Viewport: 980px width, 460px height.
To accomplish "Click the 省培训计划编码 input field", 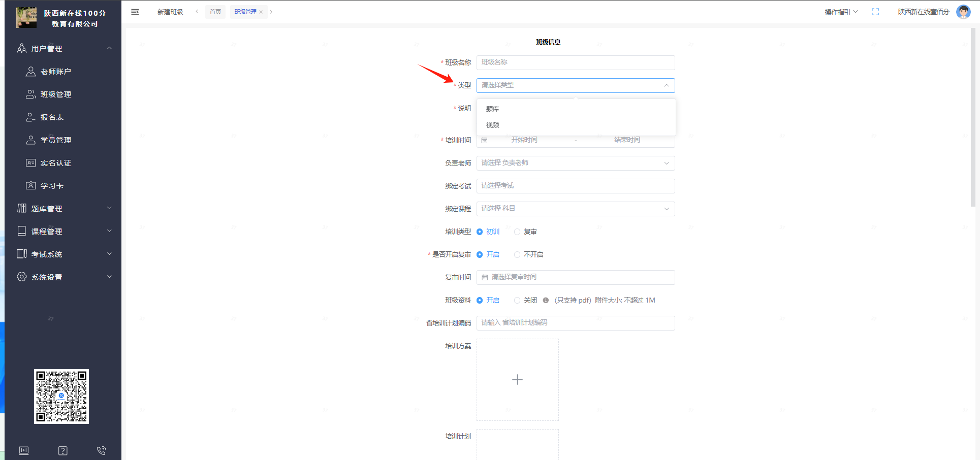I will [576, 323].
